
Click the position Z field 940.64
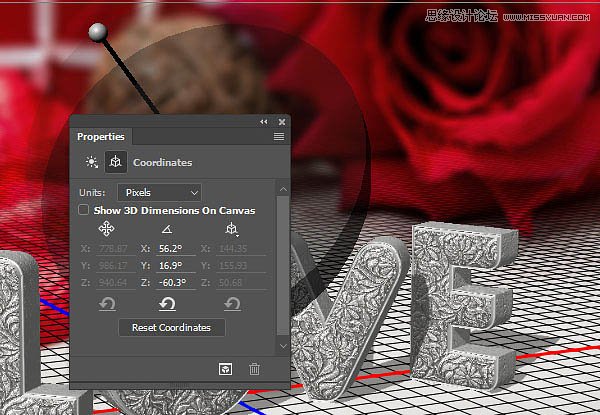pyautogui.click(x=116, y=283)
